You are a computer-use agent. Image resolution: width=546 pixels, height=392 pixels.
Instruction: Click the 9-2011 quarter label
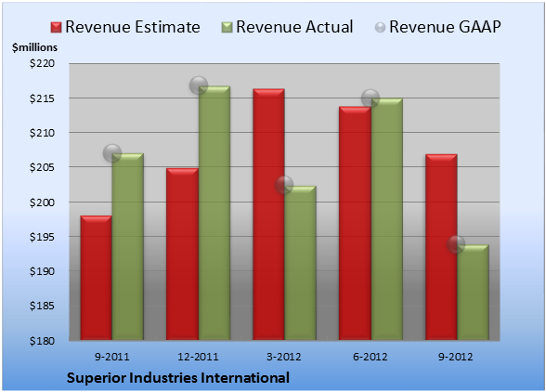point(112,357)
